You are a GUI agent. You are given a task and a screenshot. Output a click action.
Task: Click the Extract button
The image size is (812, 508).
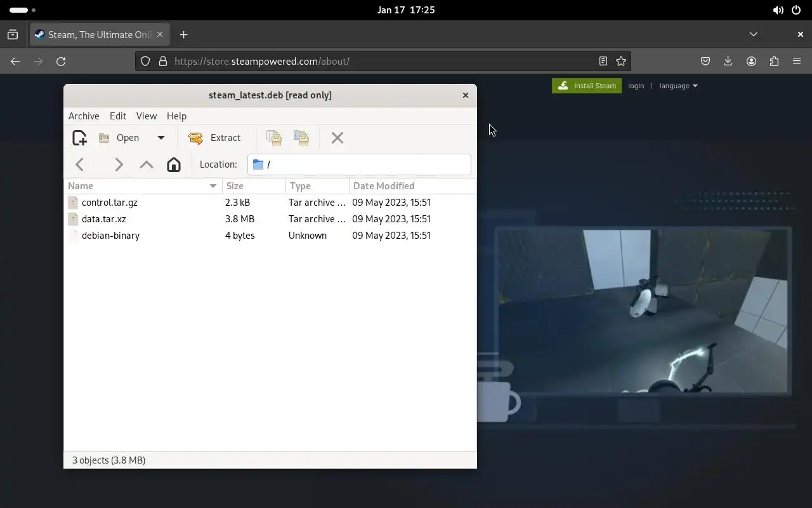pos(215,138)
